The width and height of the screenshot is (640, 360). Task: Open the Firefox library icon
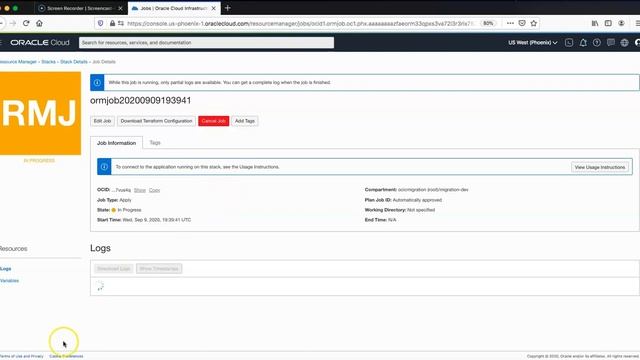(x=595, y=23)
